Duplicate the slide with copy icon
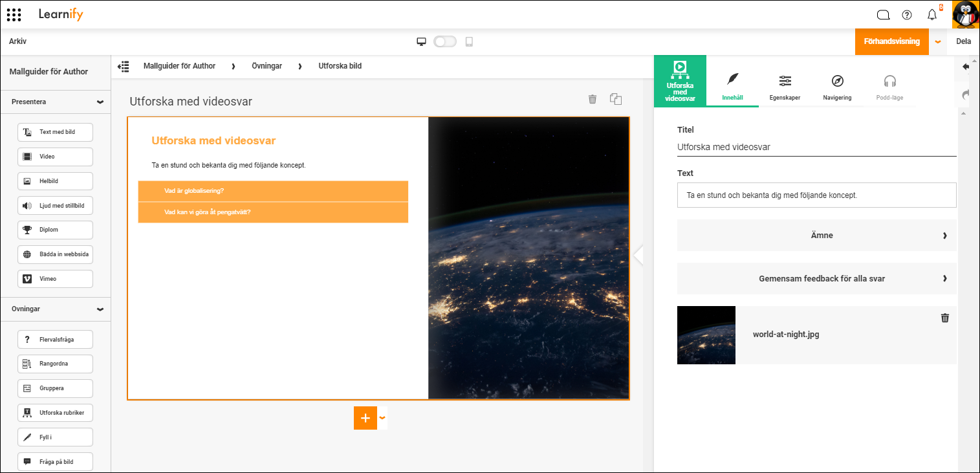Image resolution: width=980 pixels, height=473 pixels. [x=616, y=99]
